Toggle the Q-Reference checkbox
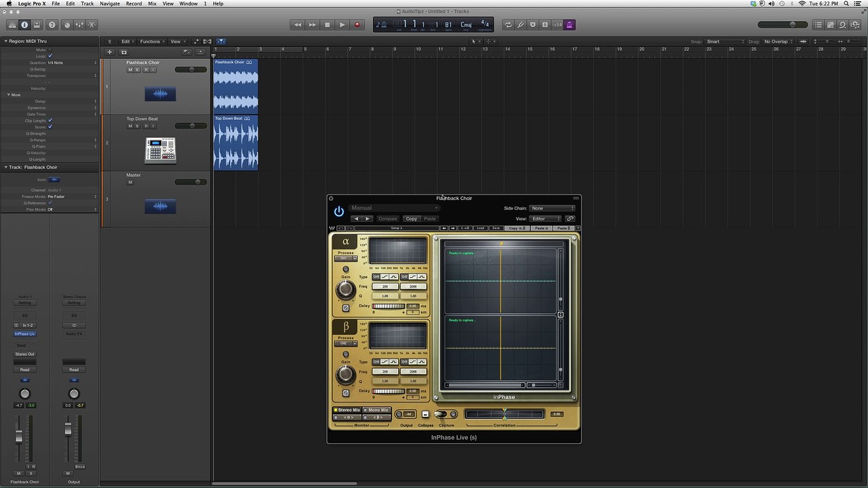This screenshot has height=488, width=868. [50, 203]
